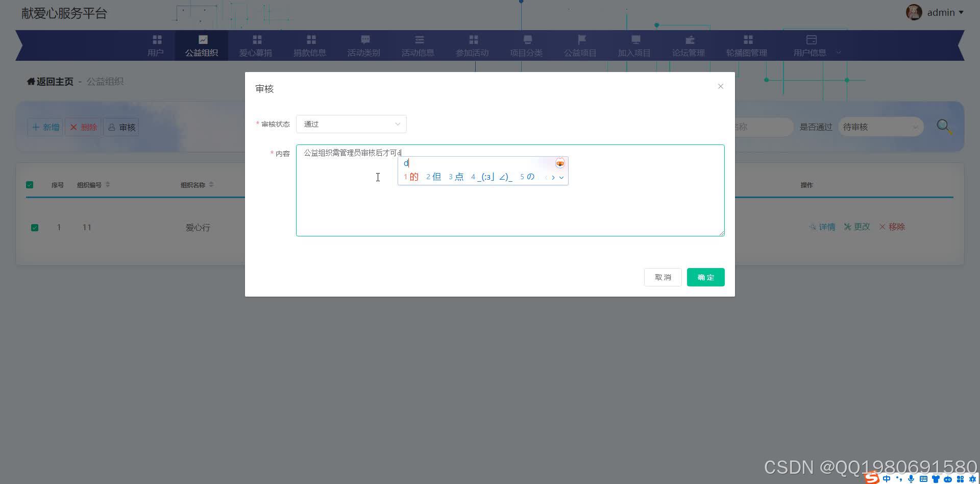
Task: Open 详情 for the 爱心行 organization
Action: coord(822,227)
